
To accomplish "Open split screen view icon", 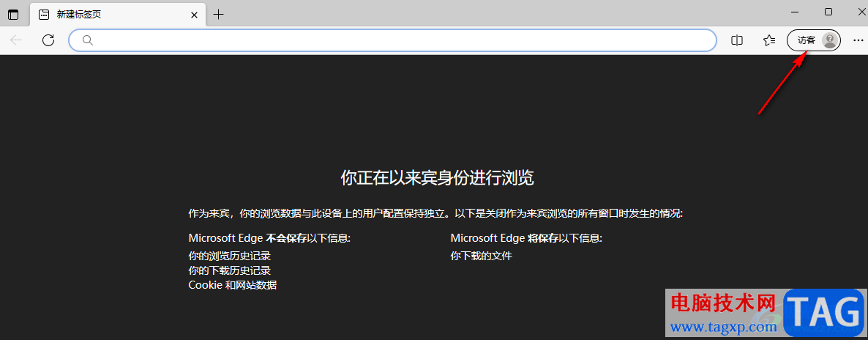I will point(737,40).
